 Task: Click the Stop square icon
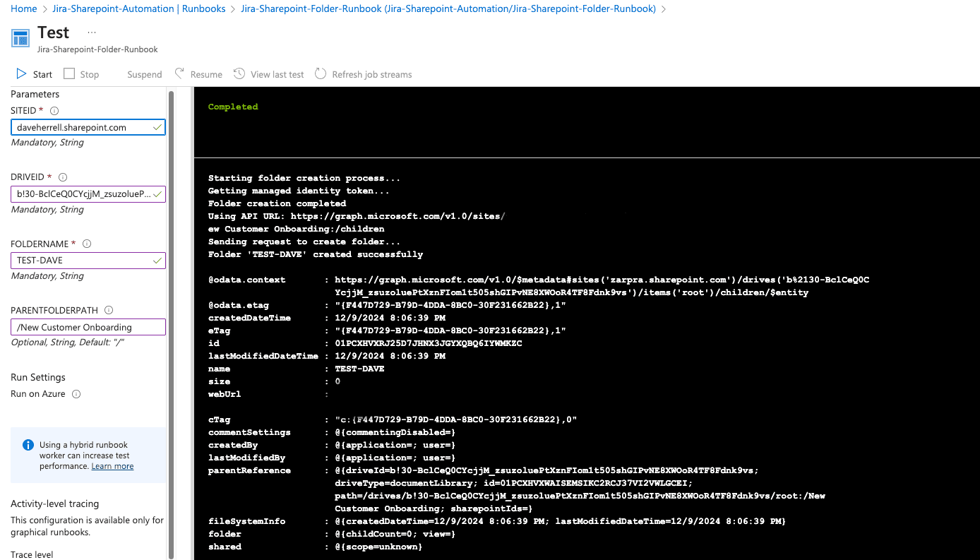pos(69,74)
